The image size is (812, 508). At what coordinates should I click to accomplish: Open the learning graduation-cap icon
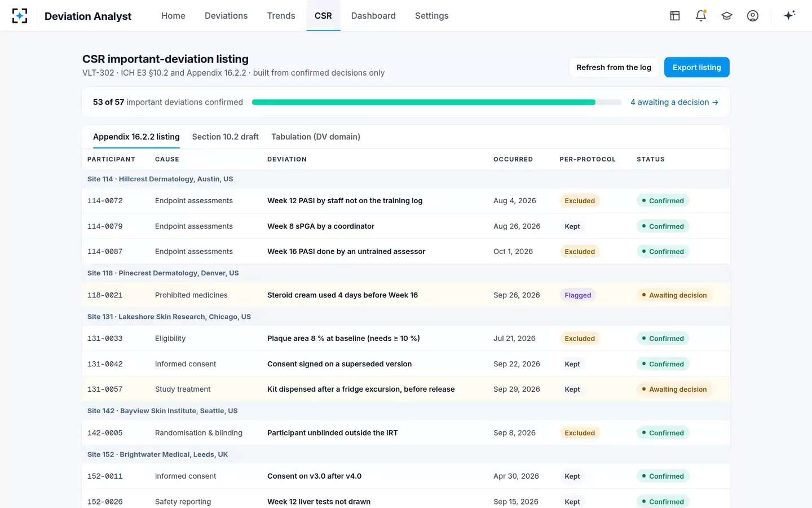(x=727, y=16)
